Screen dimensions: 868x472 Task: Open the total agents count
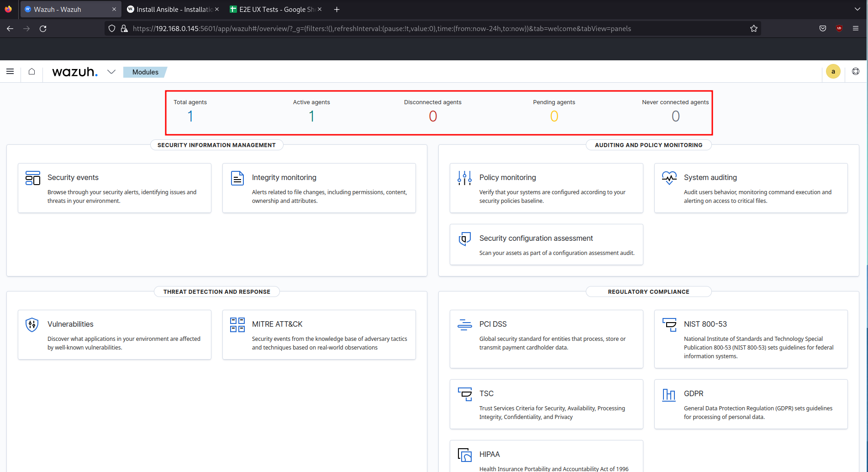pyautogui.click(x=190, y=117)
